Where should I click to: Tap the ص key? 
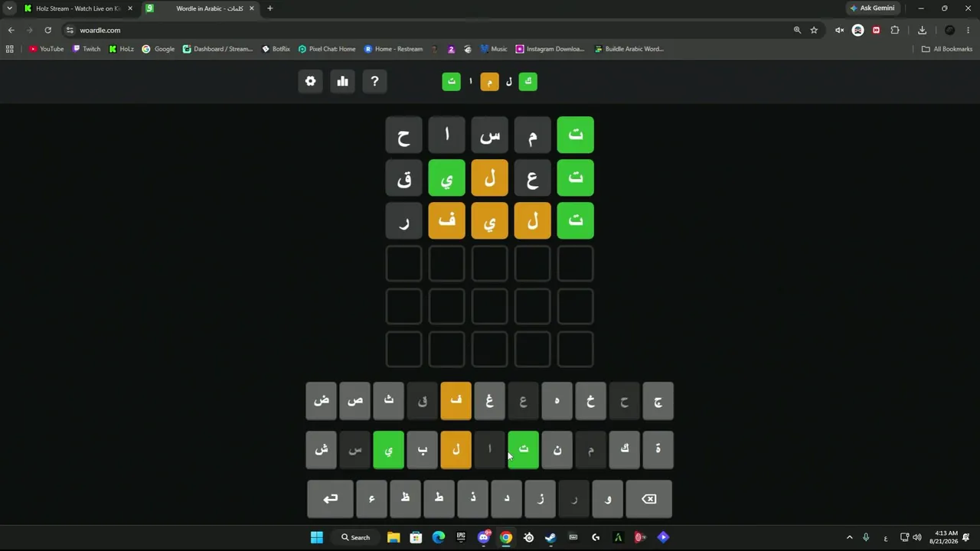[354, 401]
